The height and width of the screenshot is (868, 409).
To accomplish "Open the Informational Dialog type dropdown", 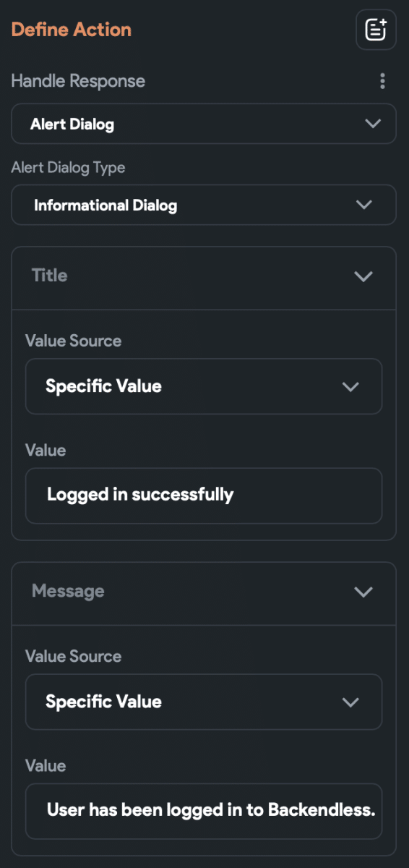I will (204, 205).
